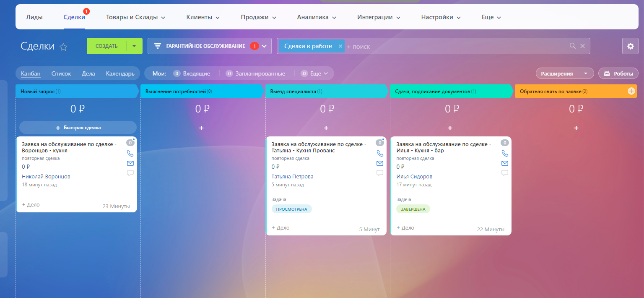Click the СОЗДАТЬ button
644x298 pixels.
(106, 46)
